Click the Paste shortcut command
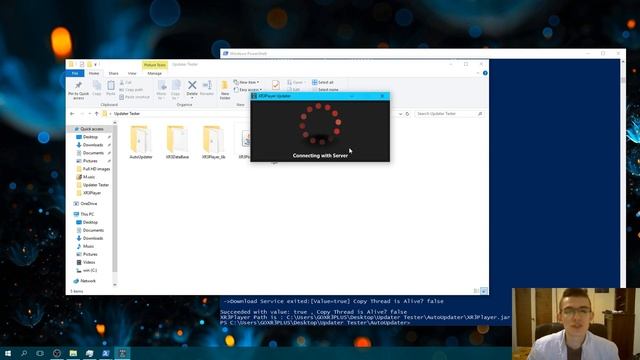 click(x=135, y=97)
